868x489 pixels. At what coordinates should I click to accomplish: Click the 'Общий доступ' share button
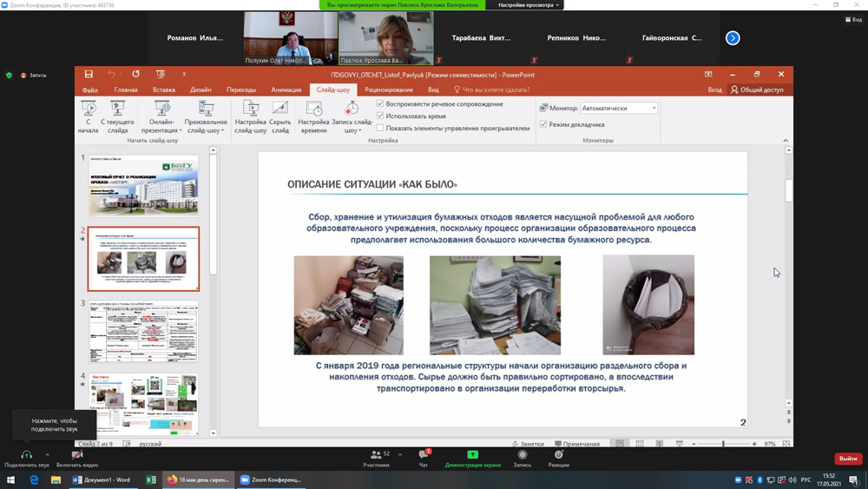point(757,89)
